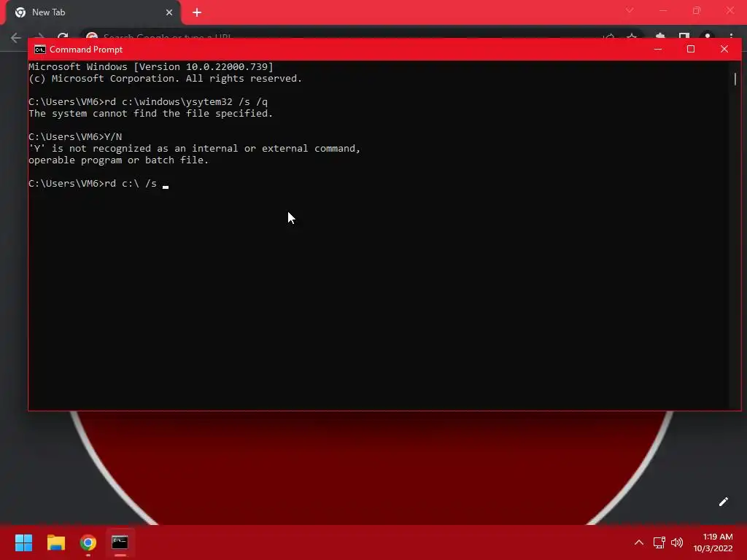Click the 'The system cannot find the file specified.' line
Viewport: 747px width, 560px height.
tap(150, 113)
